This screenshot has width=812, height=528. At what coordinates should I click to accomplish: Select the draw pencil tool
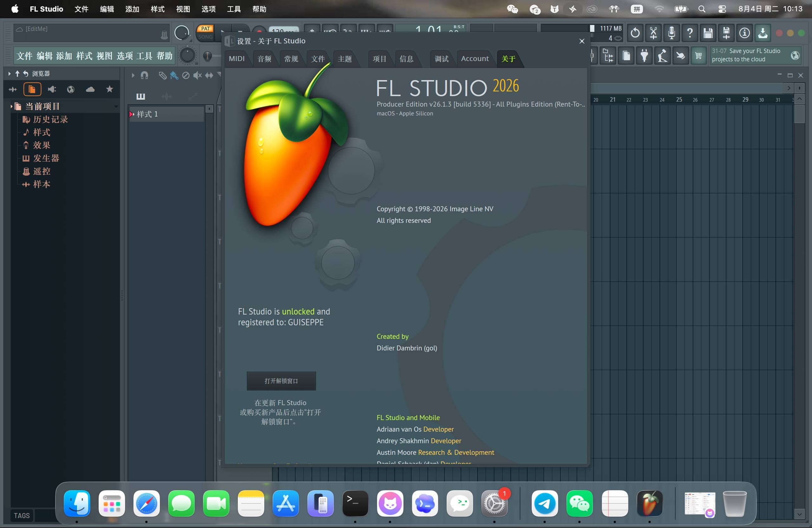pyautogui.click(x=162, y=76)
